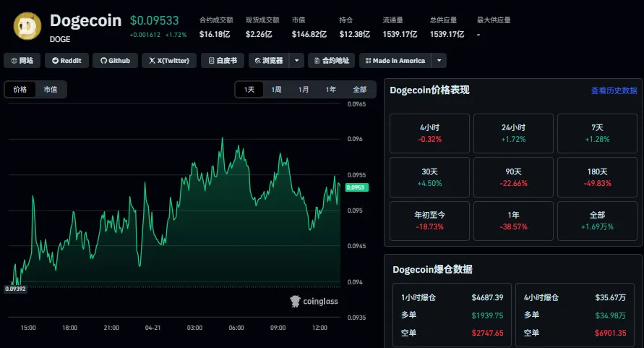Open the Github link button

coord(115,61)
